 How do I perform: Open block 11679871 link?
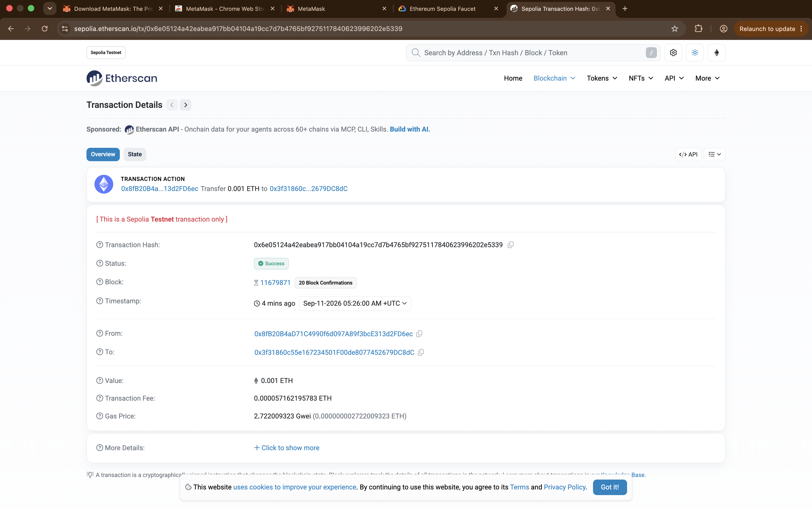click(x=275, y=283)
